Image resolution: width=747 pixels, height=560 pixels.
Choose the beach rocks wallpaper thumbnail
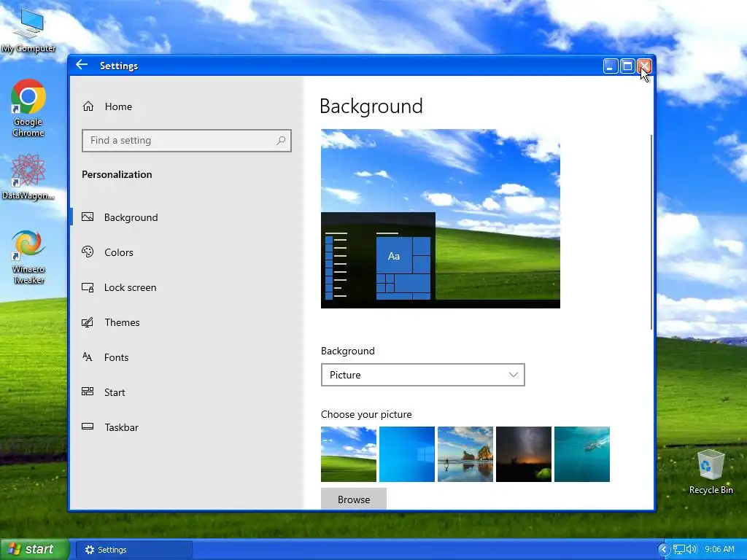pyautogui.click(x=465, y=454)
